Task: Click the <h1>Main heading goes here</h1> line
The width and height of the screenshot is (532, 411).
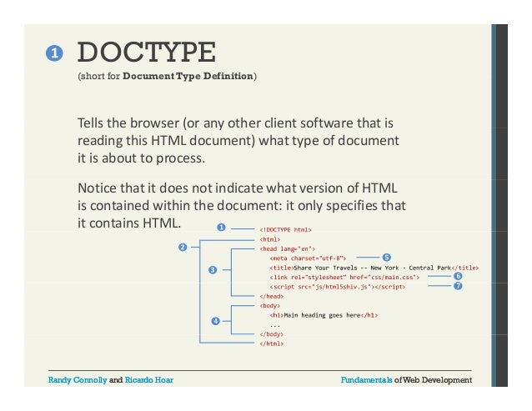Action: click(x=324, y=315)
